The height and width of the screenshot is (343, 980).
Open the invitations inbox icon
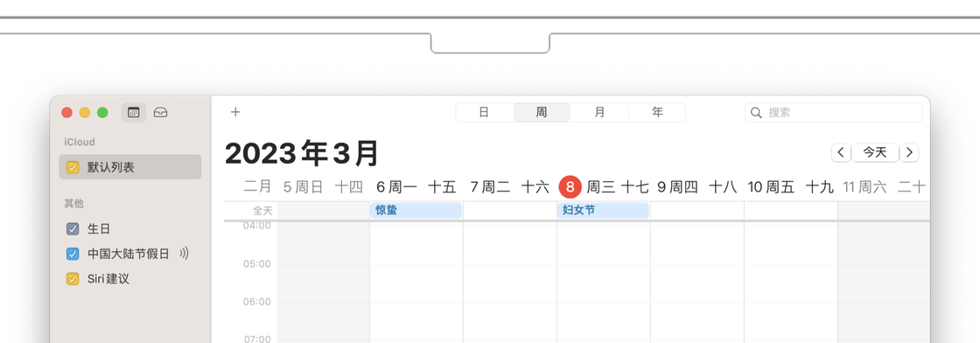[161, 113]
